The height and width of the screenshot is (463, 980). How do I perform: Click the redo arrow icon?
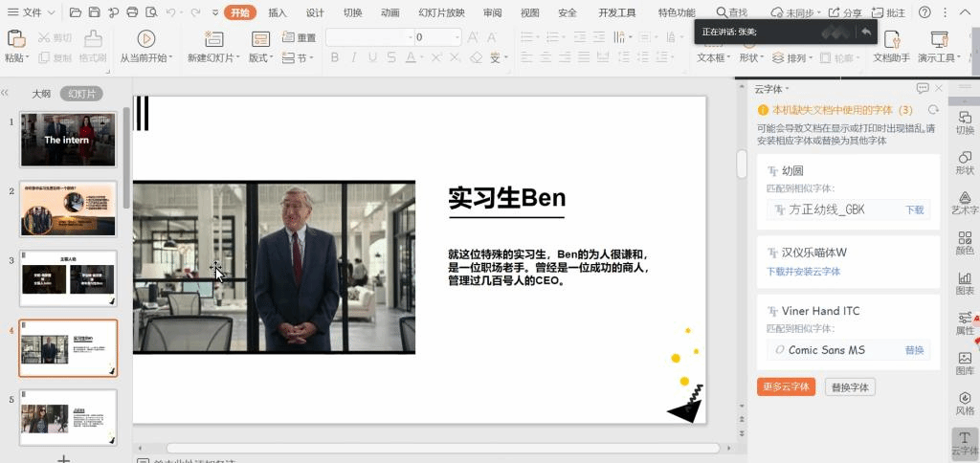(195, 12)
